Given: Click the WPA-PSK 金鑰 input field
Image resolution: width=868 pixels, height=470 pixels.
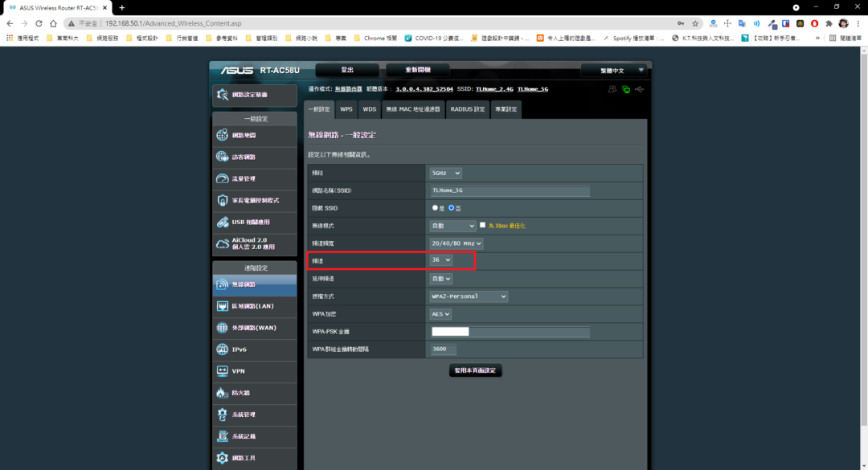Looking at the screenshot, I should 510,332.
